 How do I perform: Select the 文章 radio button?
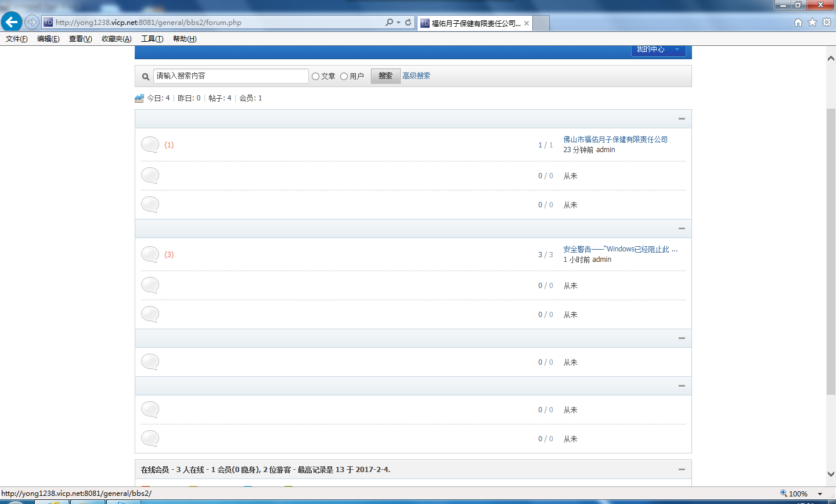(316, 76)
